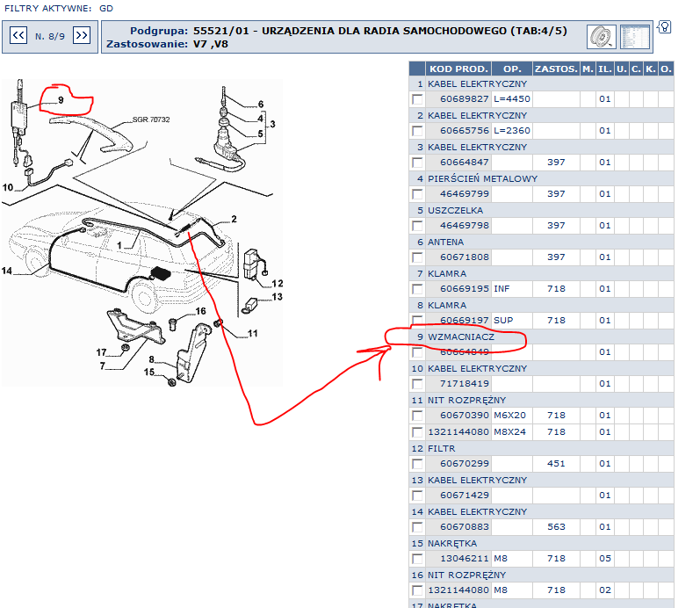Screen dimensions: 700x608
Task: Click the ZASTOS. column header
Action: pyautogui.click(x=556, y=69)
